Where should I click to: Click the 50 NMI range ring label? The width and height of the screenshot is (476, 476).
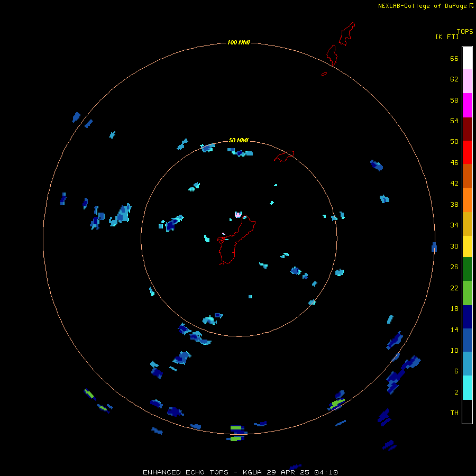tap(239, 140)
